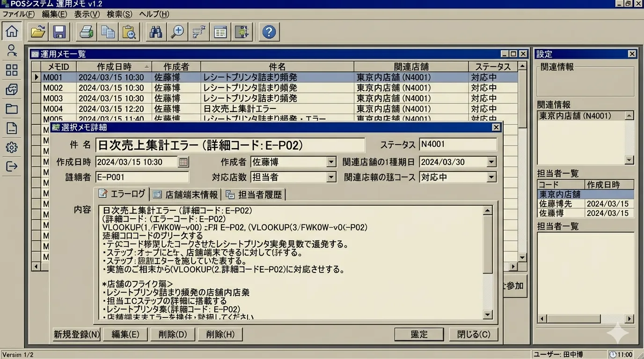
Task: Click the 新規登録(N) button
Action: [x=76, y=334]
